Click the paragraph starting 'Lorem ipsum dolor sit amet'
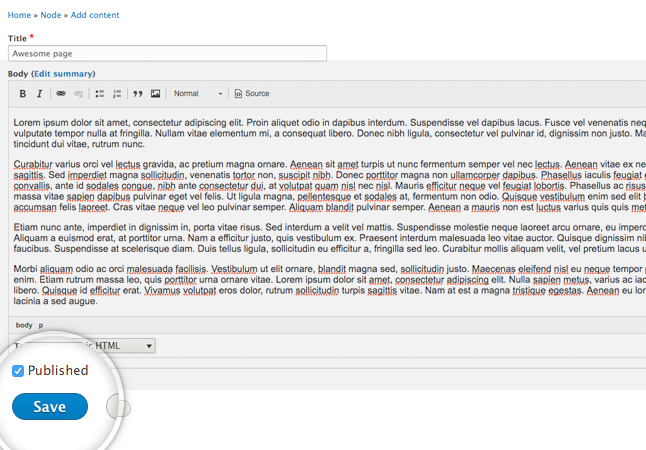 pos(330,133)
